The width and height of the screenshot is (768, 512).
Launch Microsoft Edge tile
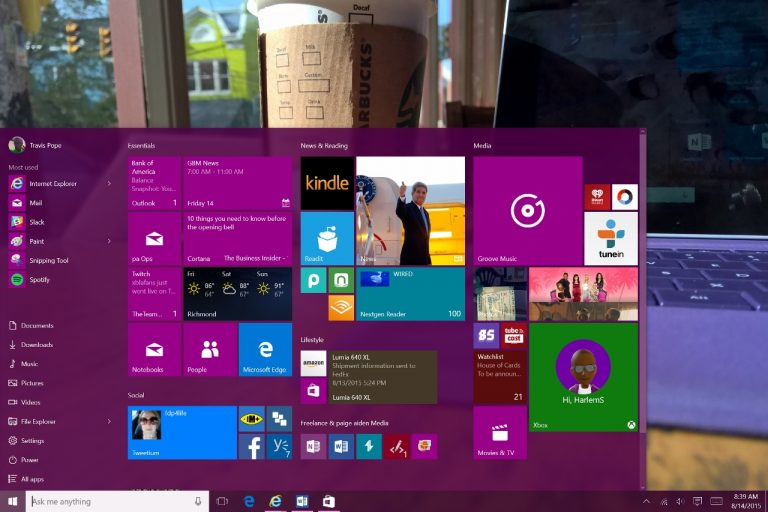point(265,349)
